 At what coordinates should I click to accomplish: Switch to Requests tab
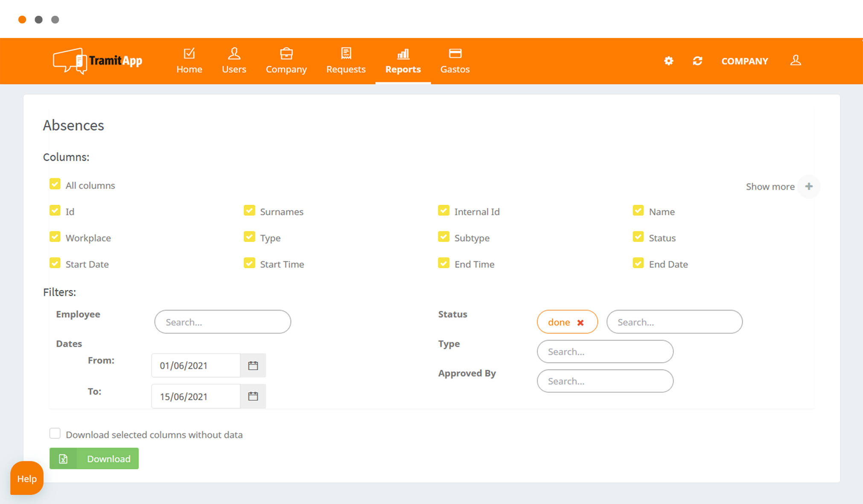(346, 61)
